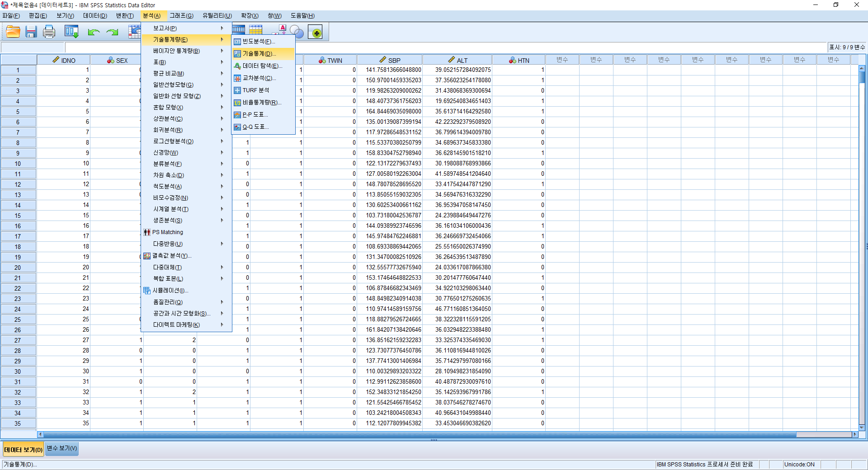Open the 데이터(D) menu
868x470 pixels.
pyautogui.click(x=95, y=15)
